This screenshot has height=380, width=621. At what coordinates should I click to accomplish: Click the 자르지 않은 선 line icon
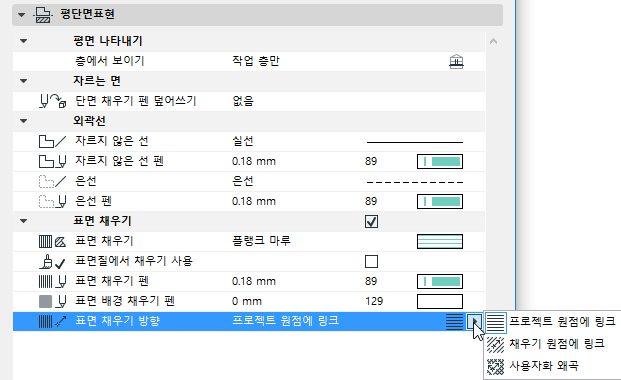pos(52,141)
